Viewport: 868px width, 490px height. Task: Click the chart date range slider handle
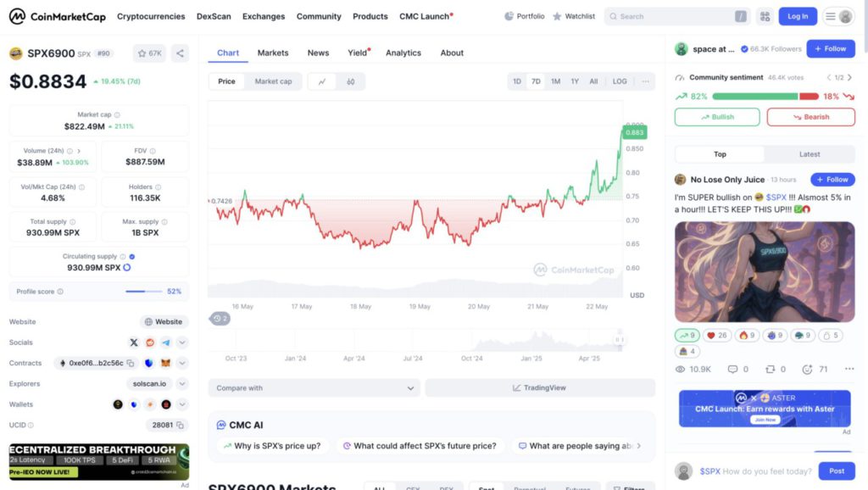tap(619, 339)
